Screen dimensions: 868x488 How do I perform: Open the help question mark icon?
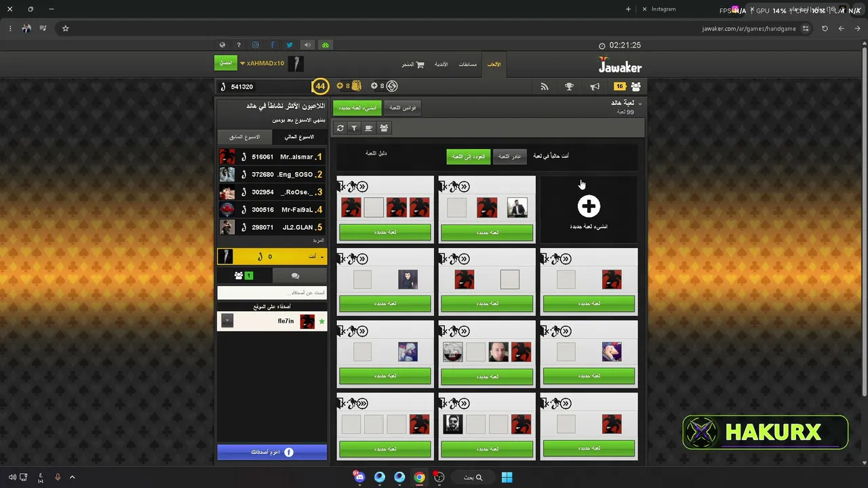pos(239,45)
